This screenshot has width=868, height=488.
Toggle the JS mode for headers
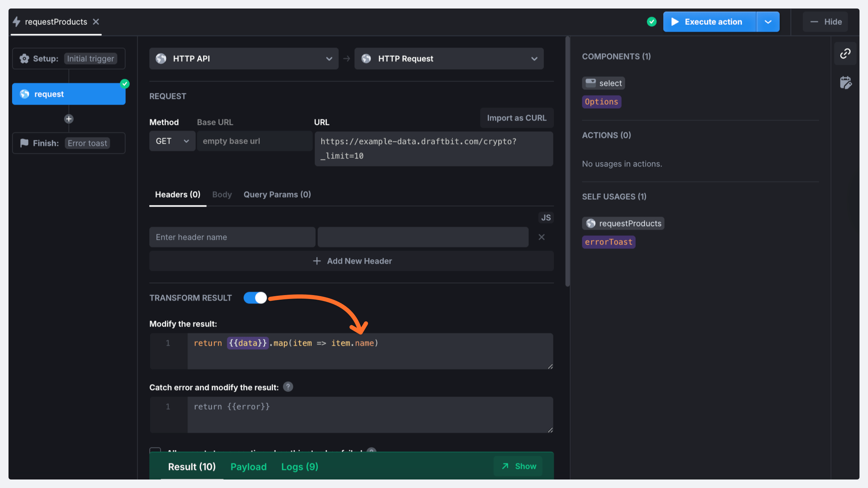[x=546, y=217]
